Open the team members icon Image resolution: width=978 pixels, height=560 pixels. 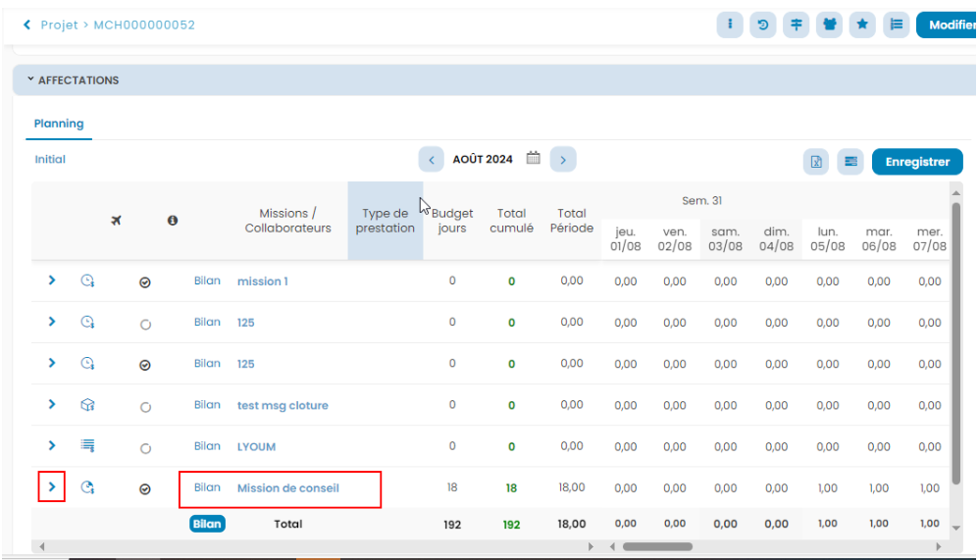click(x=829, y=25)
